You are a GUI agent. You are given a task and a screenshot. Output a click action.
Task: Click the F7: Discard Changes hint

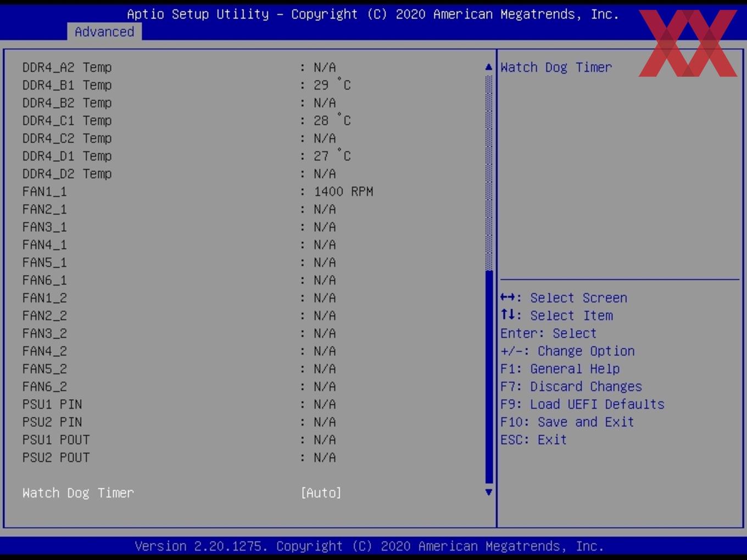(571, 387)
